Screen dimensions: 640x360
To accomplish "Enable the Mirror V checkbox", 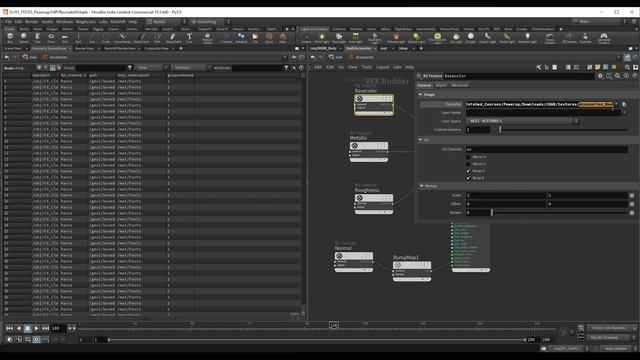I will (468, 164).
